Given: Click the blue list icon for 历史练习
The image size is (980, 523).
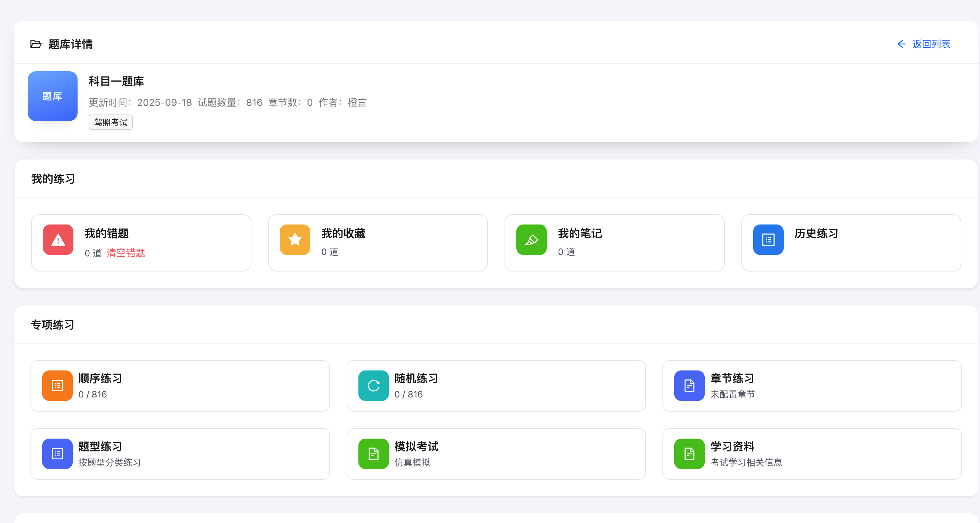Looking at the screenshot, I should pos(768,240).
